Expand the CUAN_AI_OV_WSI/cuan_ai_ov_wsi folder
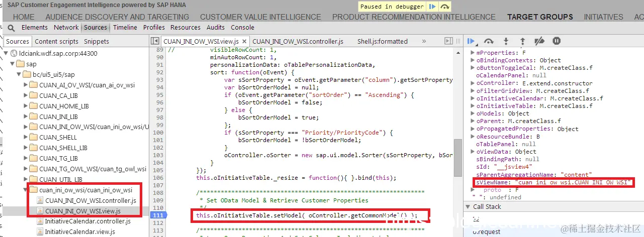The height and width of the screenshot is (237, 644). tap(26, 85)
